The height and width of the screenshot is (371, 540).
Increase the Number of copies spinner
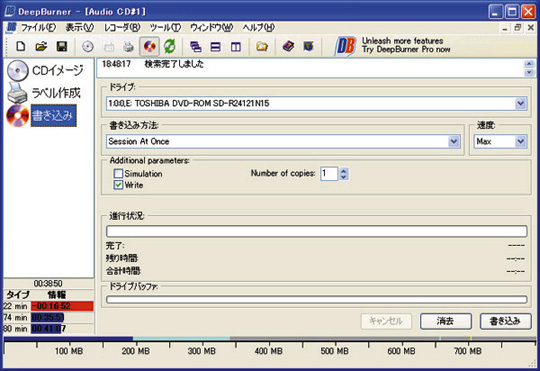point(343,171)
